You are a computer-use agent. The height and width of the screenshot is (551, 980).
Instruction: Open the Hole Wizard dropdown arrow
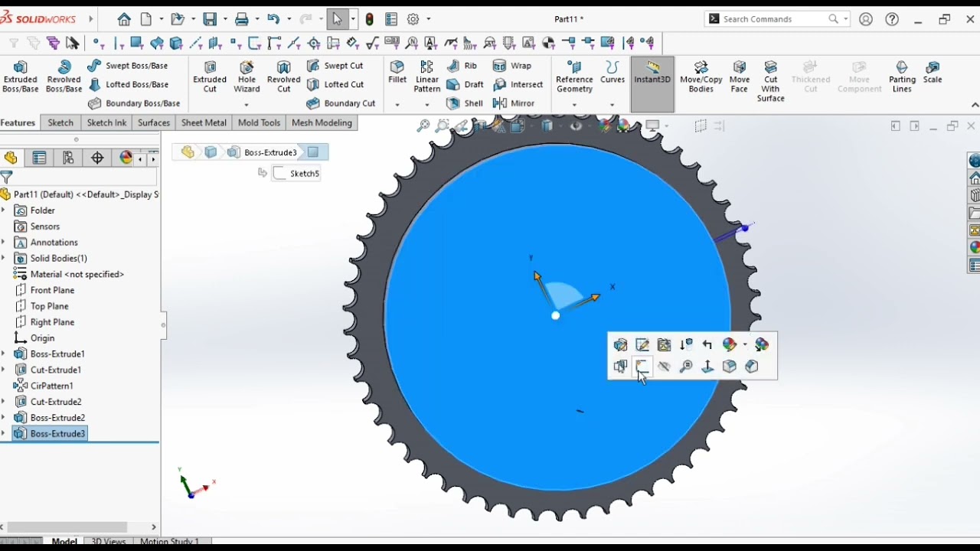tap(247, 105)
